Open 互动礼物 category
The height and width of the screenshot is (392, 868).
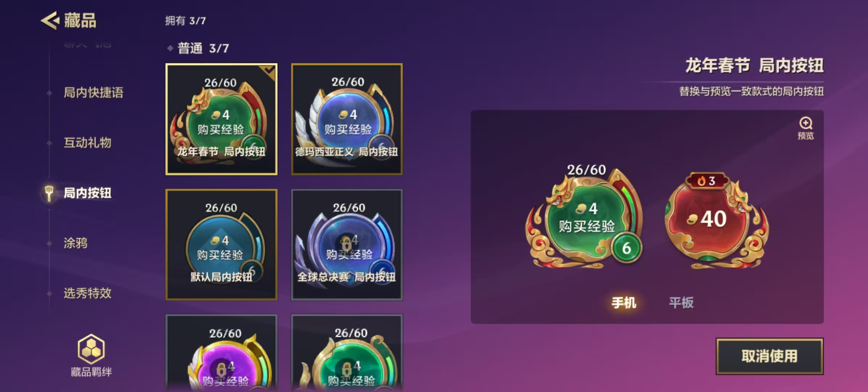coord(87,143)
